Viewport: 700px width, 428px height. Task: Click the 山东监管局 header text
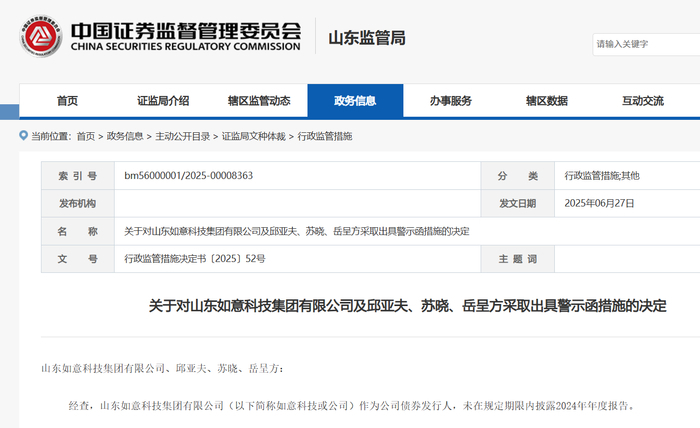pyautogui.click(x=367, y=38)
